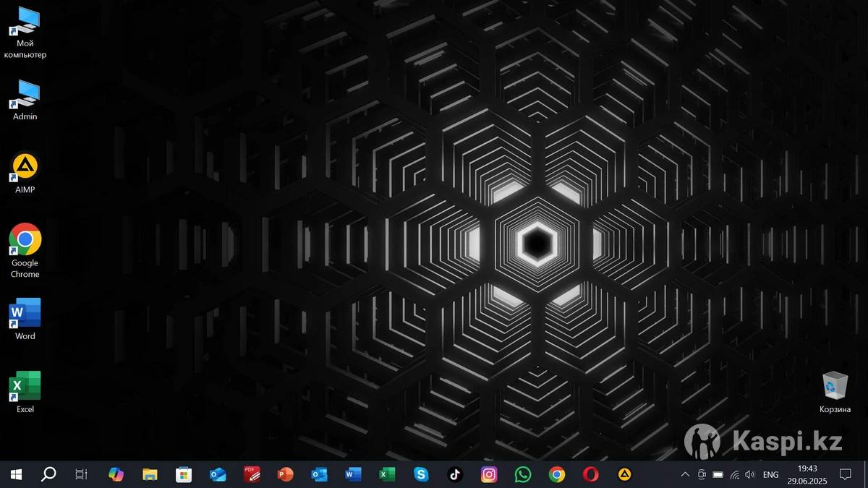Viewport: 868px width, 488px height.
Task: Launch the red PDF editor in the taskbar
Action: pos(252,474)
